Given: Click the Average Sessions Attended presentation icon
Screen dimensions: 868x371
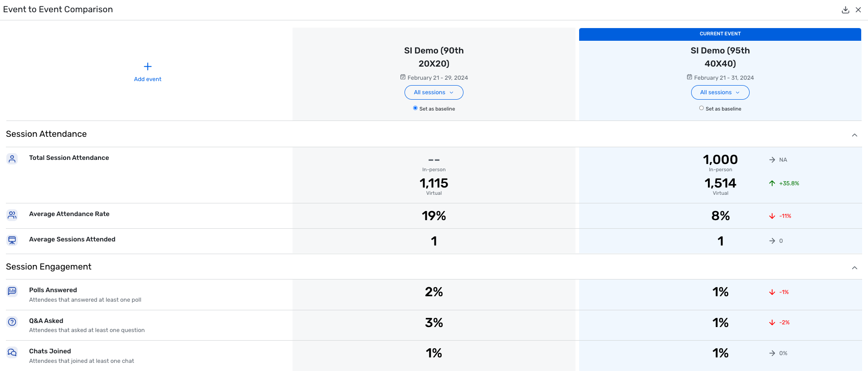Looking at the screenshot, I should pos(12,240).
